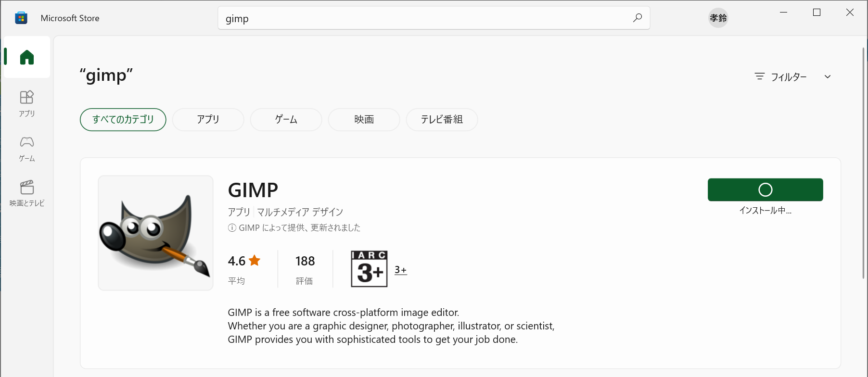Open the 3+ age rating link
868x377 pixels.
(400, 270)
